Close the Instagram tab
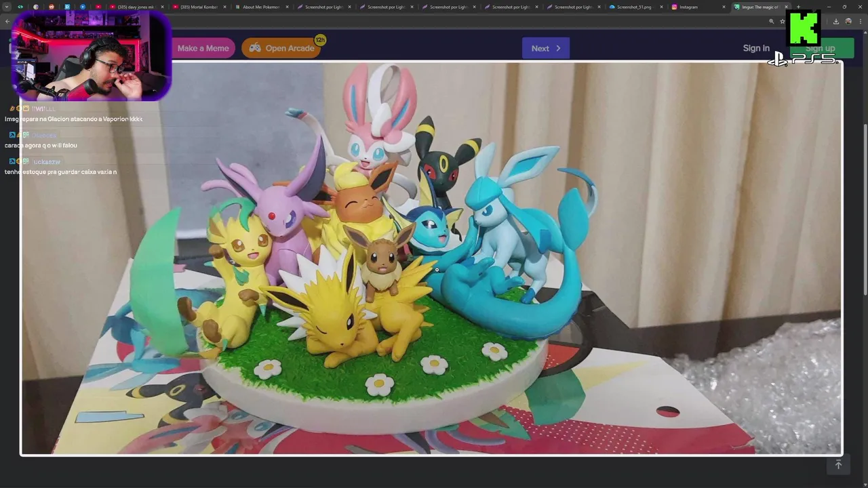The image size is (868, 488). pos(724,7)
